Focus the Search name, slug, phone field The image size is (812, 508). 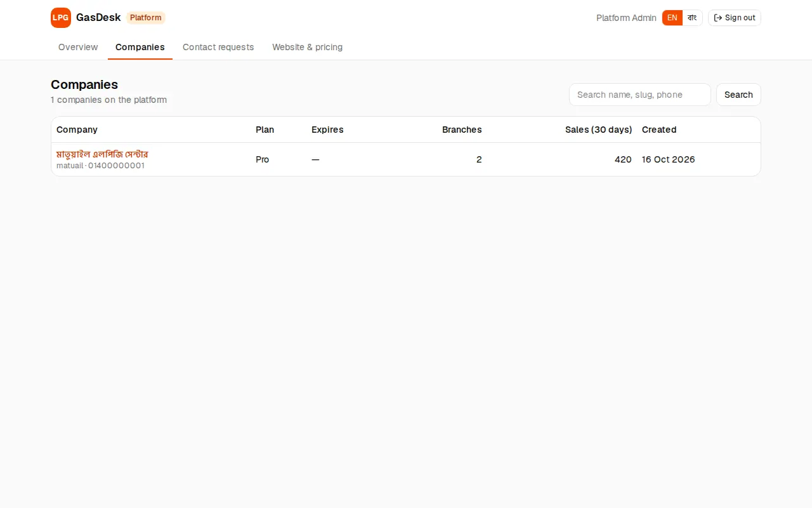click(x=640, y=95)
